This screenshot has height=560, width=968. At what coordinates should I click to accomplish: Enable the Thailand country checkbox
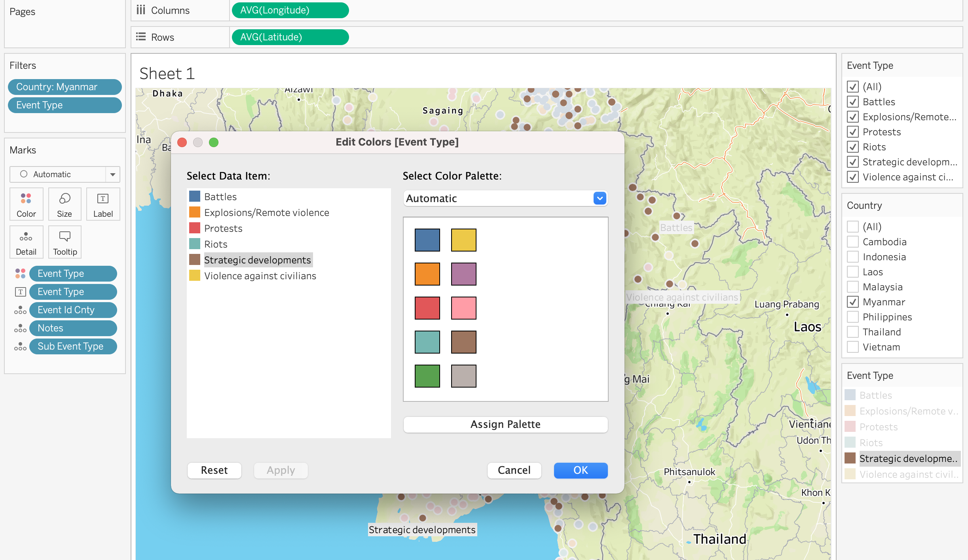853,332
